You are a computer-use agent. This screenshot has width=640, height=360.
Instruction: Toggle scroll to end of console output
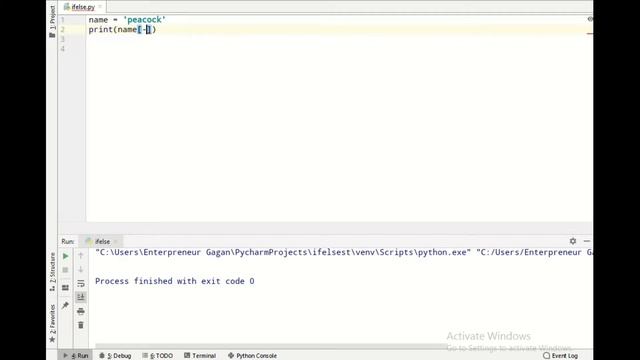point(81,297)
